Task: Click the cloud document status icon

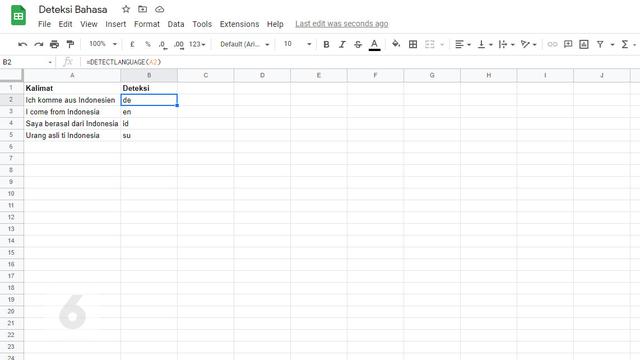Action: click(x=160, y=9)
